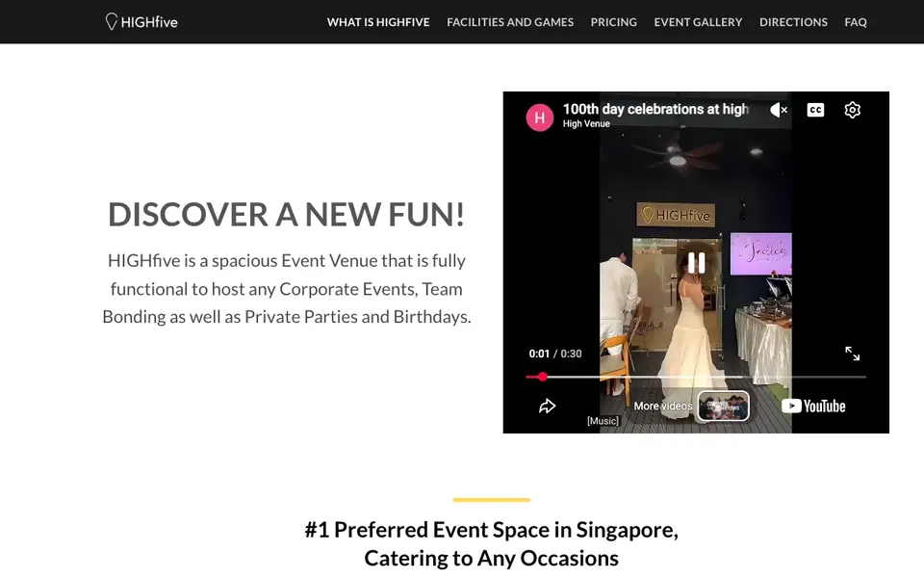Image resolution: width=924 pixels, height=578 pixels.
Task: Open the video settings gear
Action: pyautogui.click(x=852, y=110)
